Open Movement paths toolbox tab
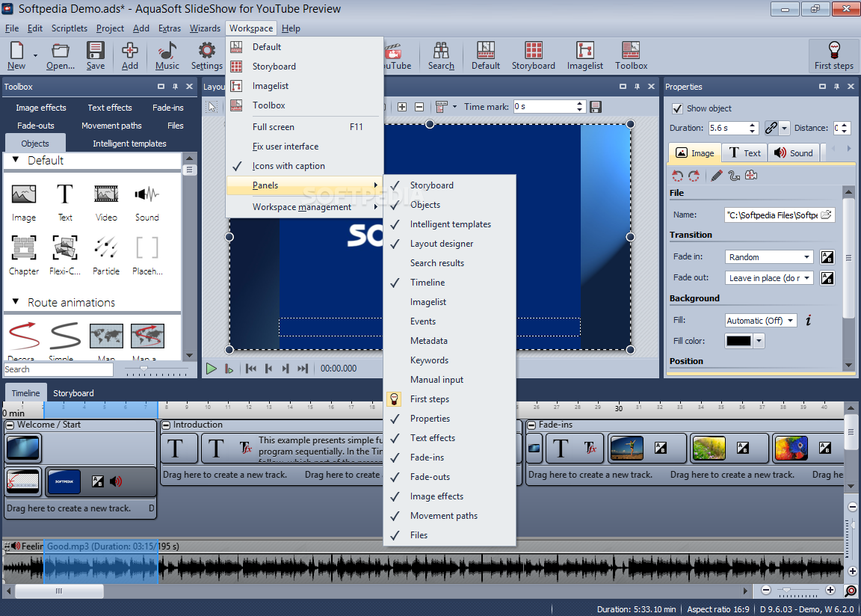The width and height of the screenshot is (861, 616). click(x=111, y=126)
